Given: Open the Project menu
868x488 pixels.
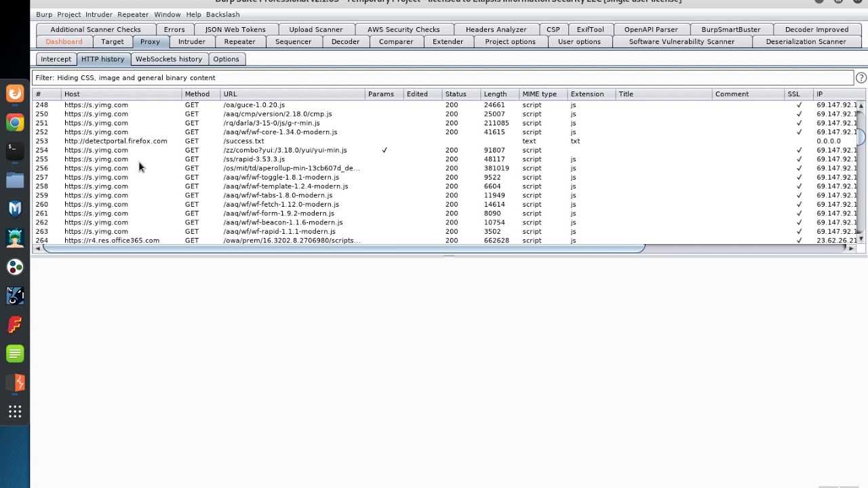Looking at the screenshot, I should tap(69, 14).
